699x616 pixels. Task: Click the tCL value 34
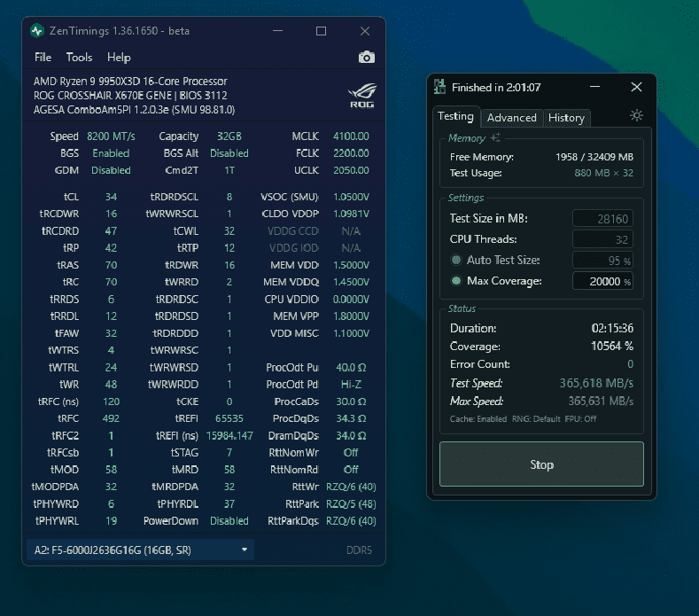(x=111, y=197)
